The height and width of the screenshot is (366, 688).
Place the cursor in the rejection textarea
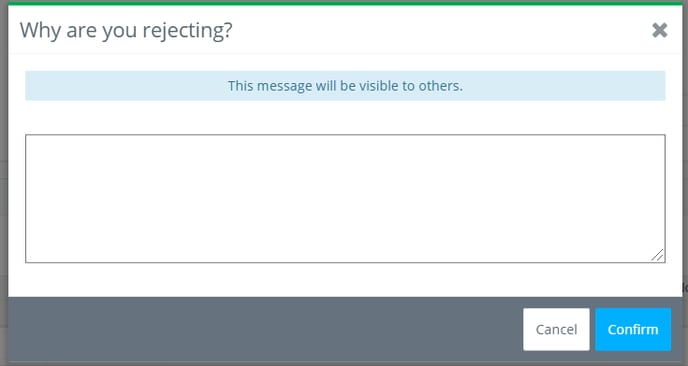coord(345,198)
